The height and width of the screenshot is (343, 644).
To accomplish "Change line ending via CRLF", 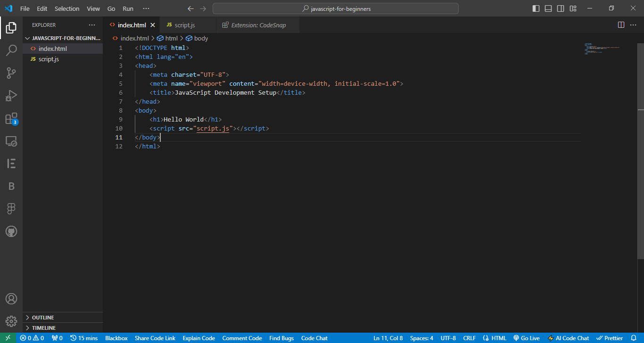I will (469, 338).
